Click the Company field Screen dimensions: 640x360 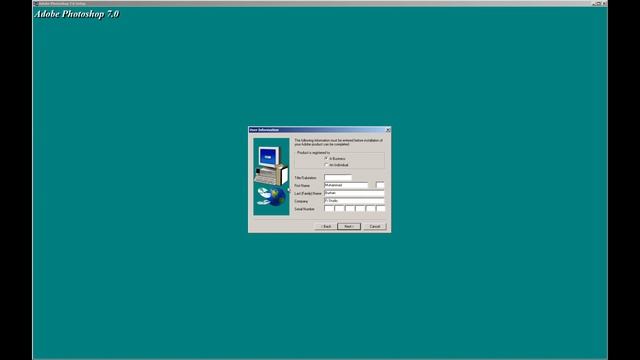tap(354, 201)
